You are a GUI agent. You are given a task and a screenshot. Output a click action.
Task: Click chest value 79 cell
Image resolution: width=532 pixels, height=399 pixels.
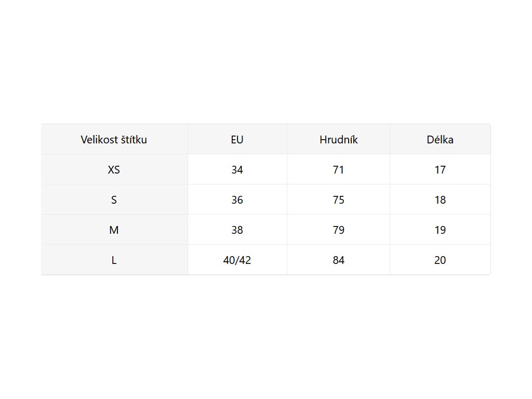tap(338, 230)
